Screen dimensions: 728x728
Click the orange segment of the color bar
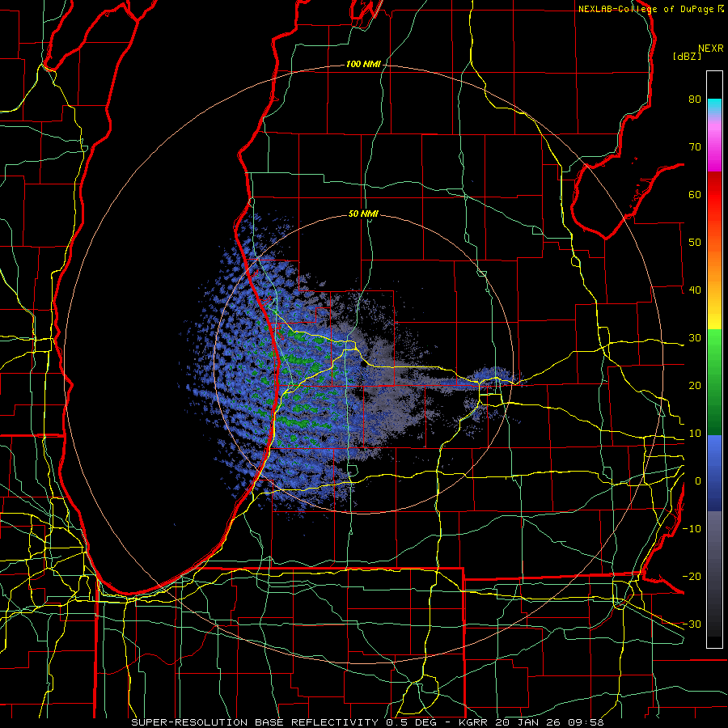coord(714,260)
